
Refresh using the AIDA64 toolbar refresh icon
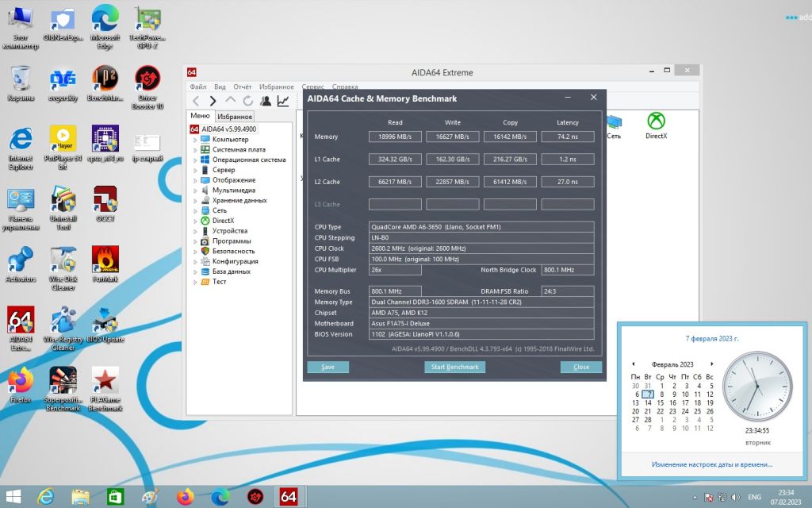(x=248, y=101)
